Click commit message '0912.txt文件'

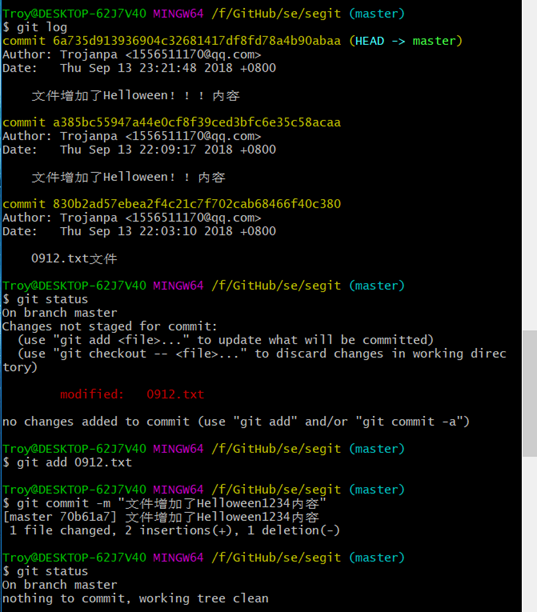click(74, 258)
